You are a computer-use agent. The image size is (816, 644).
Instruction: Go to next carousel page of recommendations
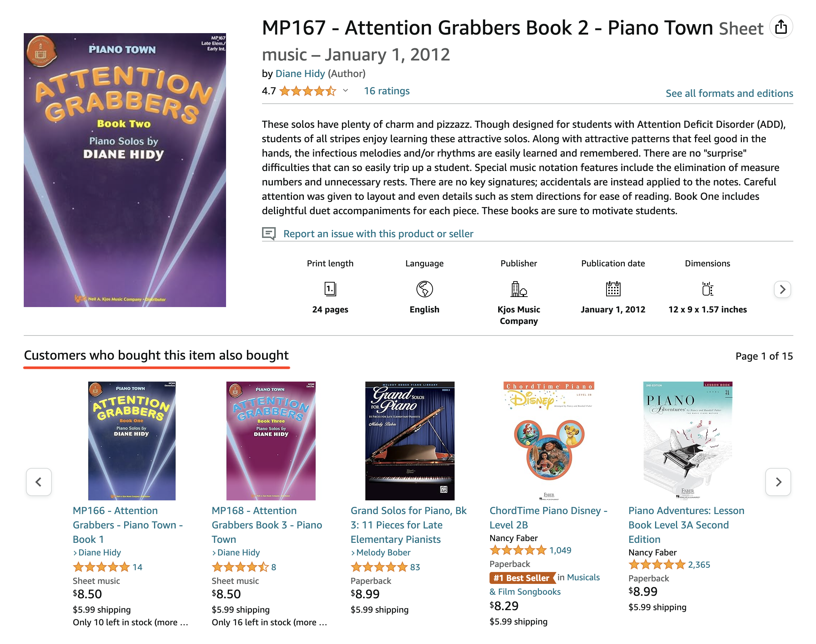(x=778, y=482)
